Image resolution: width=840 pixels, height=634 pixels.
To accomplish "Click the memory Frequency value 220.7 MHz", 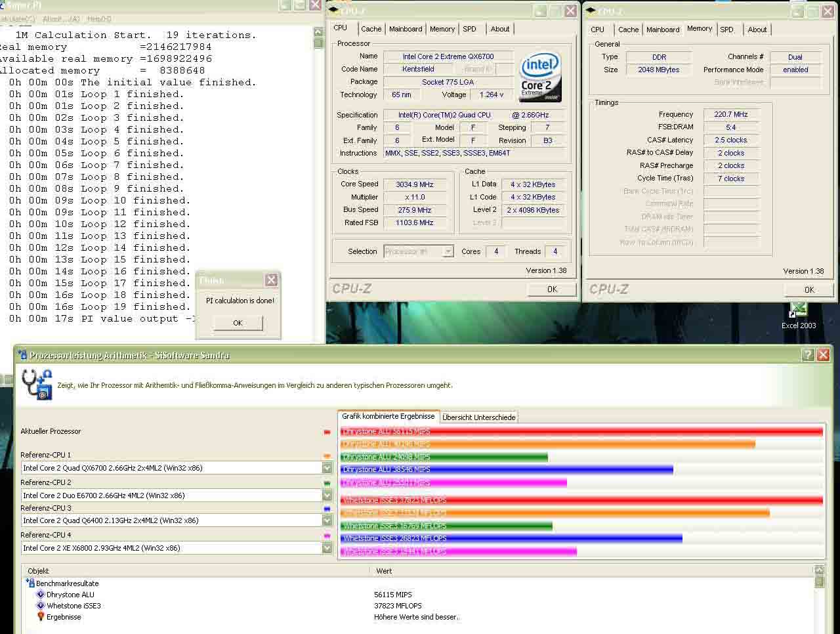I will click(731, 114).
